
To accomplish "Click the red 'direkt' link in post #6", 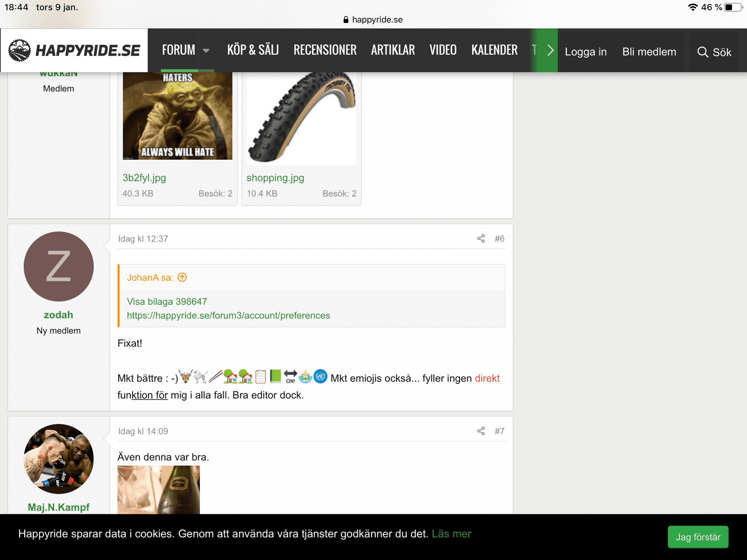I will point(487,378).
